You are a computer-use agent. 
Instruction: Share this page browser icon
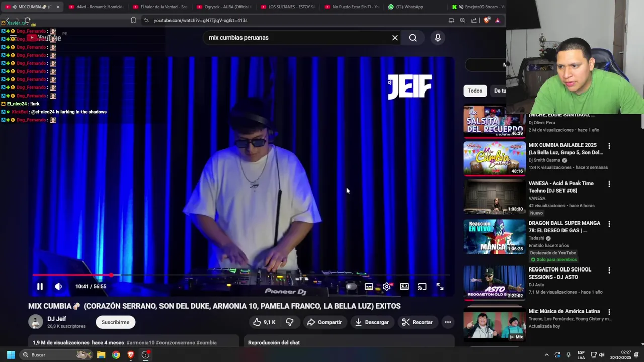pos(474,20)
